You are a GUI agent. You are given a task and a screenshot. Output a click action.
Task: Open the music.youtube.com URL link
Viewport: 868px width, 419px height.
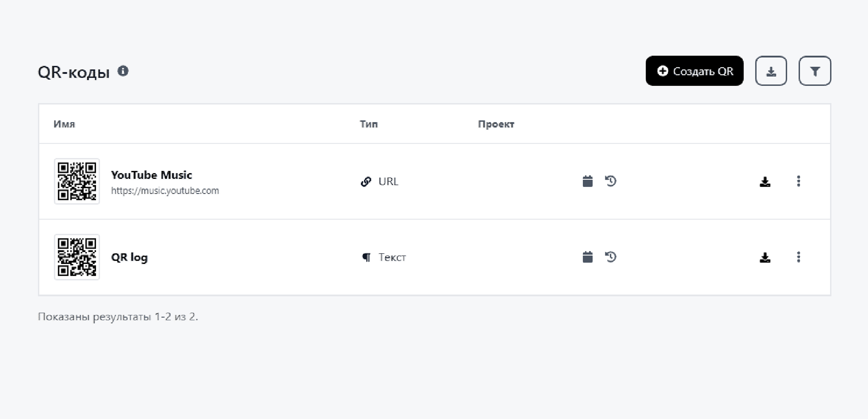coord(165,191)
